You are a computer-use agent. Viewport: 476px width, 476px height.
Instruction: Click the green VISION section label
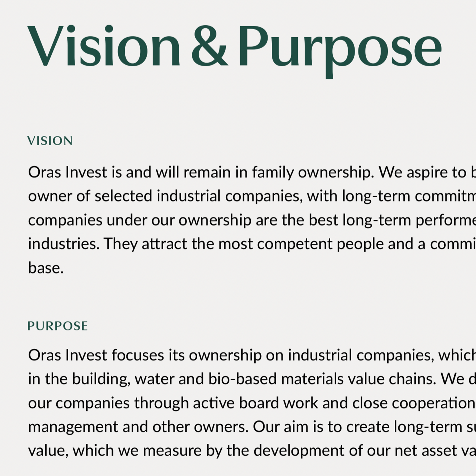pyautogui.click(x=50, y=141)
